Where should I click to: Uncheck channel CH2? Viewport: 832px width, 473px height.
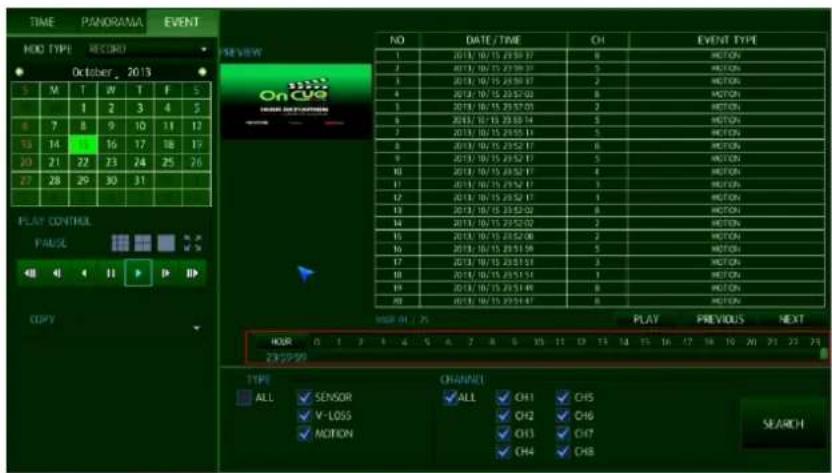[503, 416]
